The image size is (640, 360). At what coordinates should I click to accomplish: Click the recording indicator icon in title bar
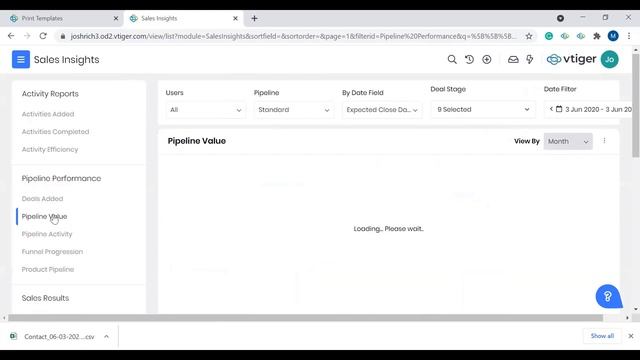(x=560, y=18)
